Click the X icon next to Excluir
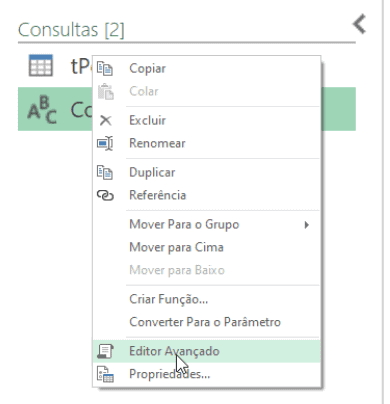The width and height of the screenshot is (390, 404). click(105, 120)
